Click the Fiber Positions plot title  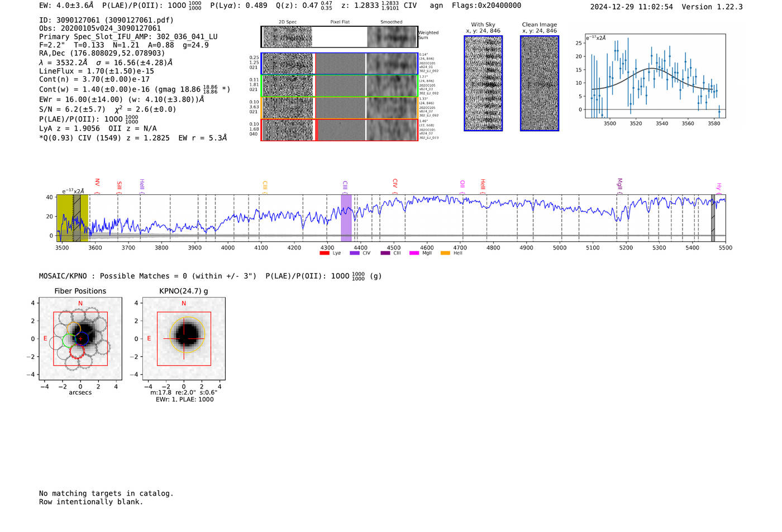click(x=80, y=291)
